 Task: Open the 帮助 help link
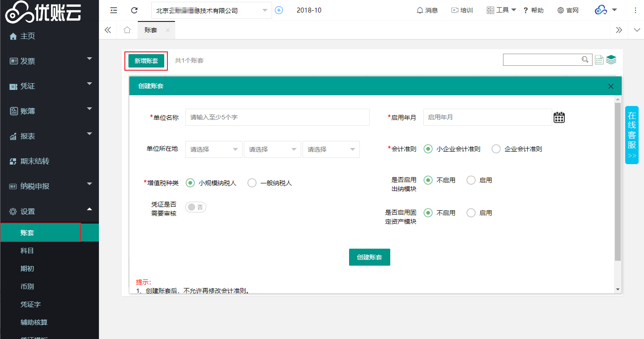click(x=533, y=10)
